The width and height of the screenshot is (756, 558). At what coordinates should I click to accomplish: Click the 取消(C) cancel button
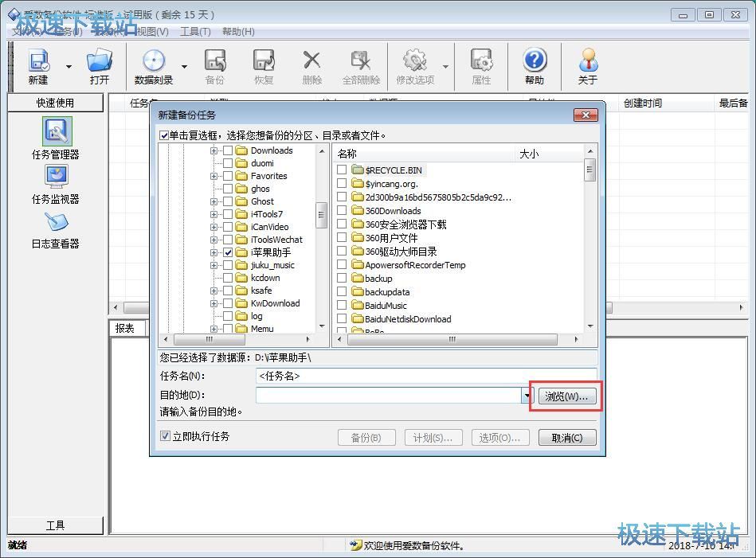(x=567, y=438)
